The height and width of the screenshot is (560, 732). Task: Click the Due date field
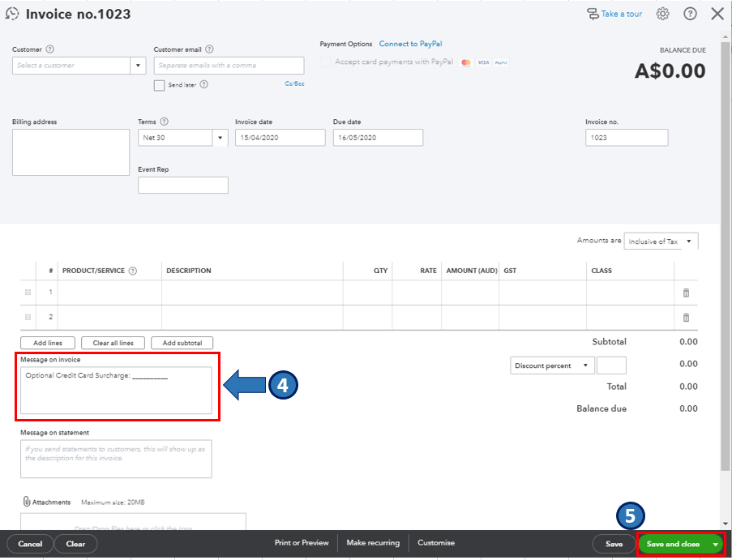[378, 138]
